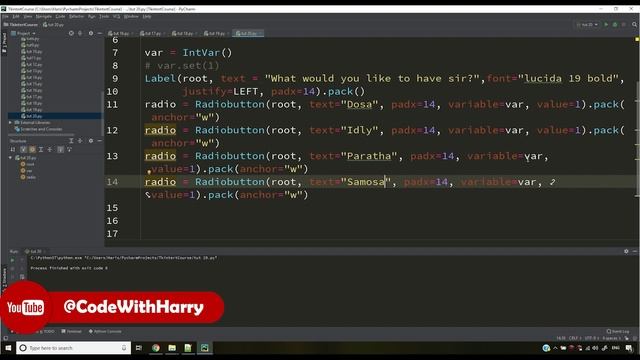The width and height of the screenshot is (640, 360).
Task: Click the read-only lock icon in status bar
Action: pyautogui.click(x=627, y=338)
